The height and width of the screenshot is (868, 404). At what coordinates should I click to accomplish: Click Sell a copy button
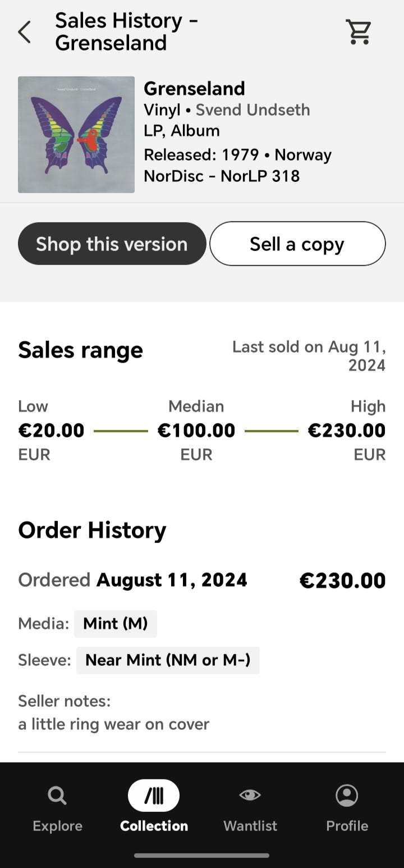[x=297, y=244]
